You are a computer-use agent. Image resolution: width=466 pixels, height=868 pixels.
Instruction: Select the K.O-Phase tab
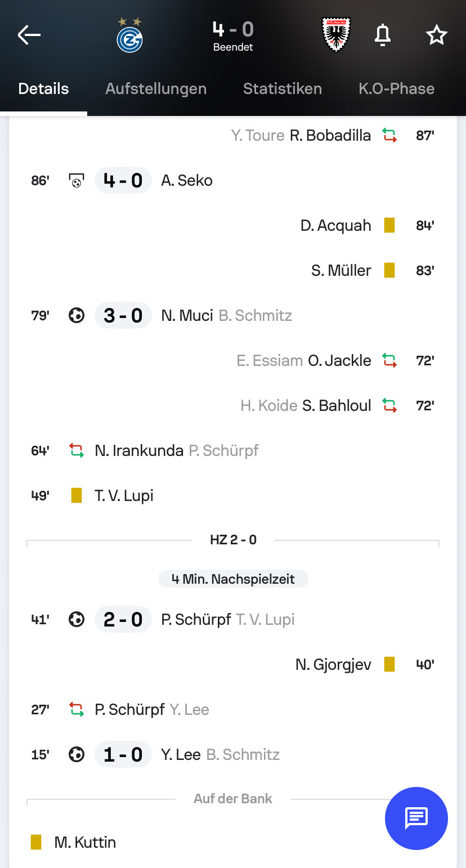coord(396,88)
